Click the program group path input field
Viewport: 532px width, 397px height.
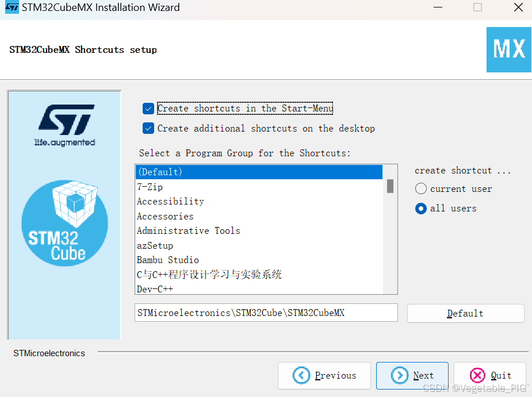click(266, 313)
